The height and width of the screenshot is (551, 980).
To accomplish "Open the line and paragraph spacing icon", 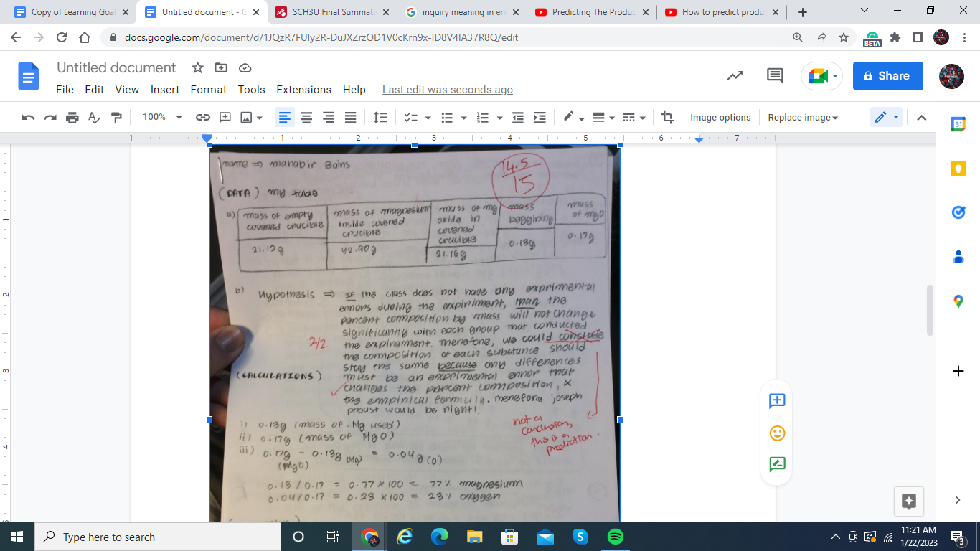I will 380,118.
